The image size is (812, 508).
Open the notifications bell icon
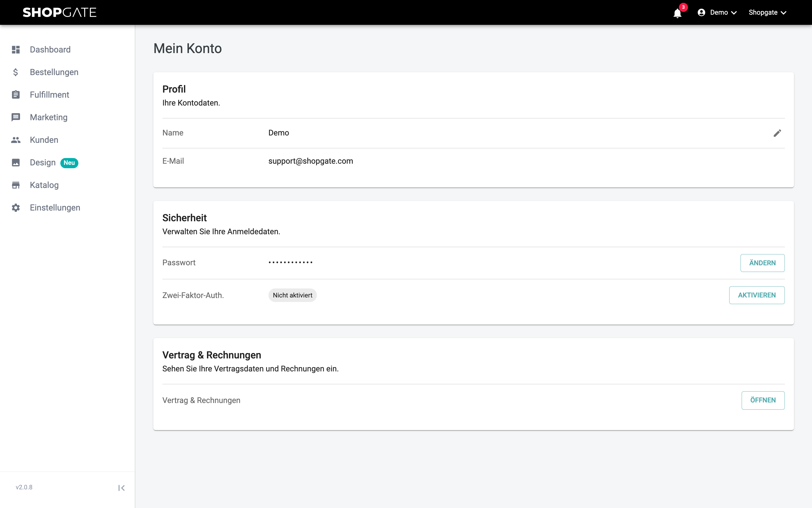(677, 13)
